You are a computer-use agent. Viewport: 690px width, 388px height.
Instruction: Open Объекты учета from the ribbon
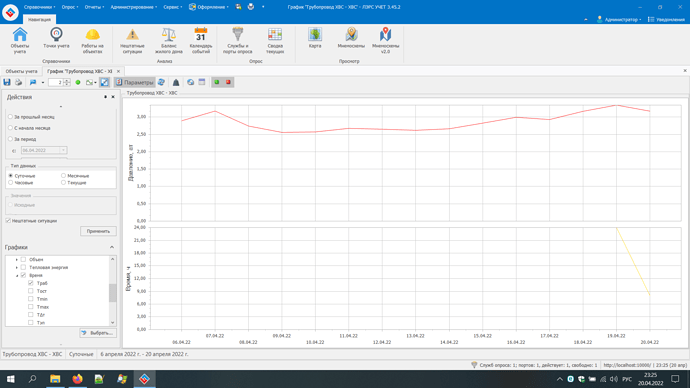pyautogui.click(x=20, y=40)
